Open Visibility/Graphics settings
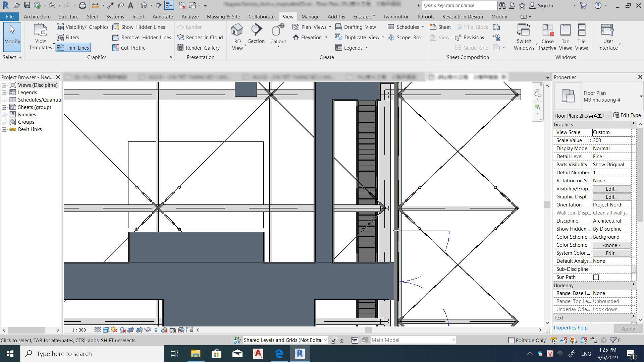 83,27
